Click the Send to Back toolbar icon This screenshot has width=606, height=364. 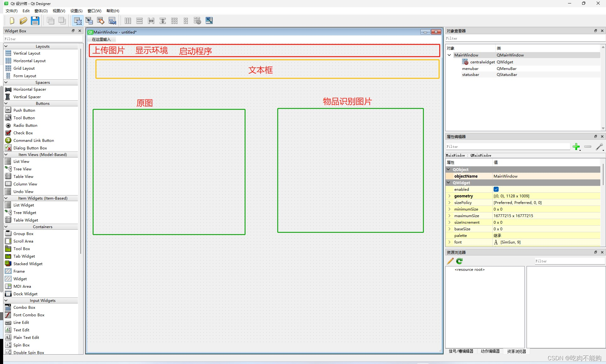pyautogui.click(x=50, y=21)
